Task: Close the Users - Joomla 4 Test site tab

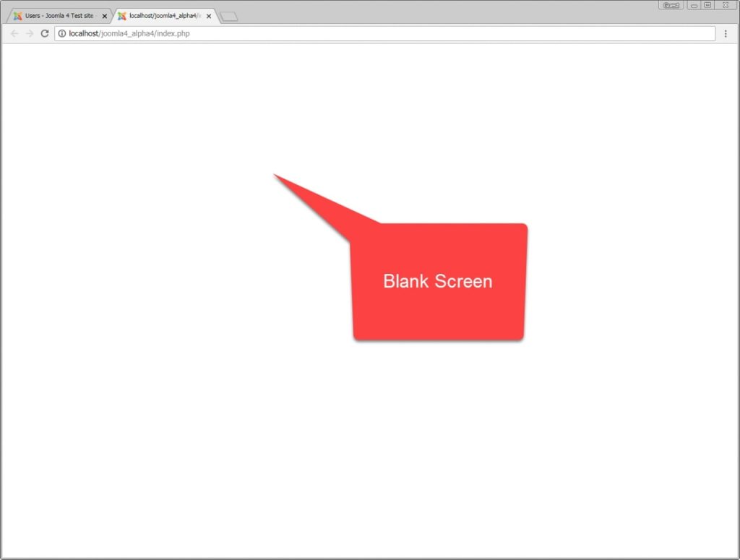Action: click(105, 16)
